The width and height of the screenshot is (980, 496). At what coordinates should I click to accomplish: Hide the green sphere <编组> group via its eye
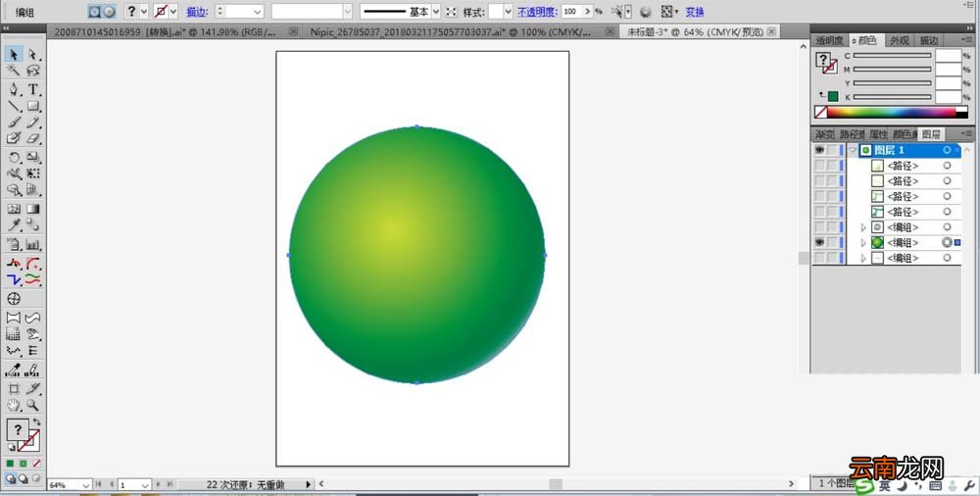click(819, 243)
